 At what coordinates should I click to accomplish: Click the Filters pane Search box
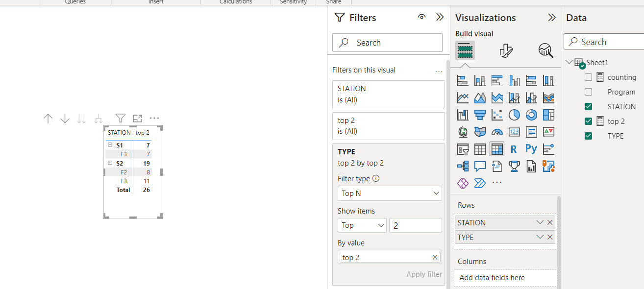tap(387, 43)
